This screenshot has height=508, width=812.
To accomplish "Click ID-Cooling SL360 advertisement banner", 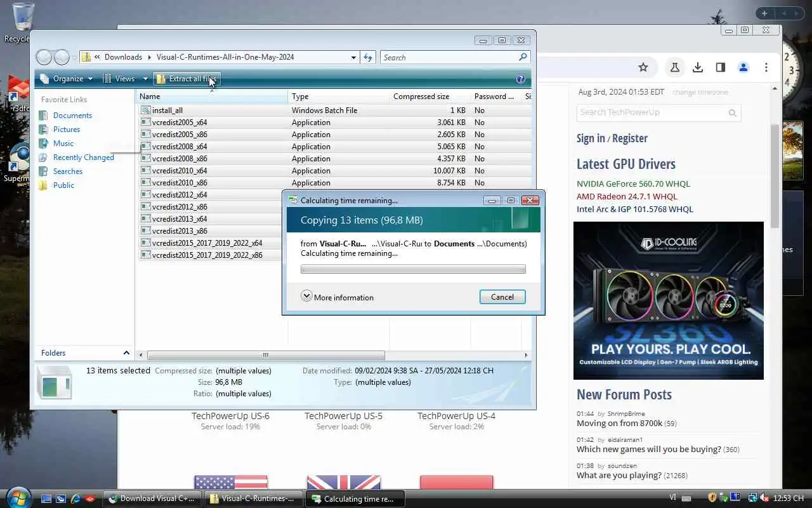I will 669,300.
